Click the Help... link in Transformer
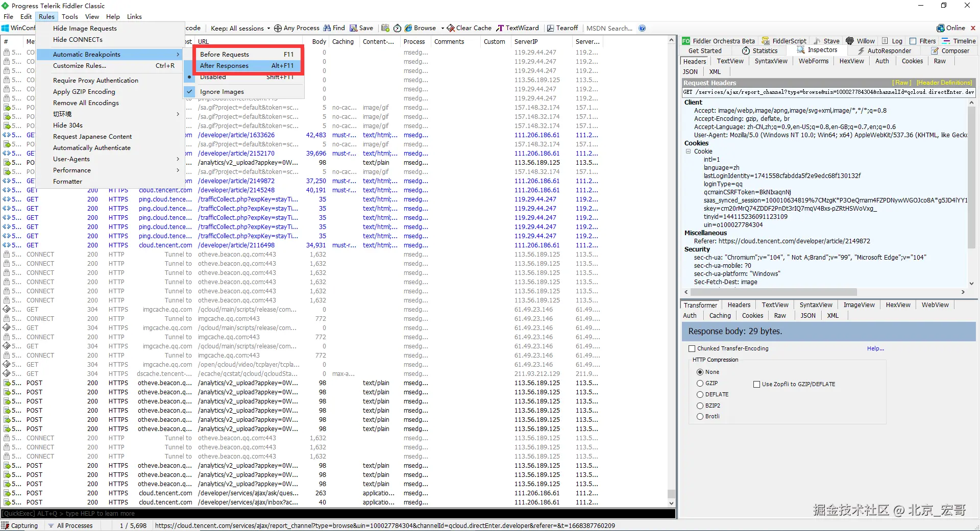The height and width of the screenshot is (531, 980). coord(875,348)
